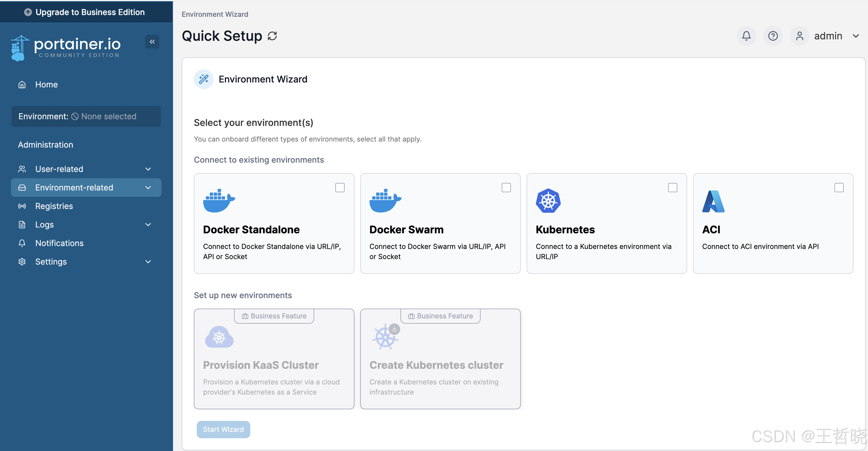The height and width of the screenshot is (451, 868).
Task: Click the Provision KaaS cloud icon
Action: click(219, 337)
